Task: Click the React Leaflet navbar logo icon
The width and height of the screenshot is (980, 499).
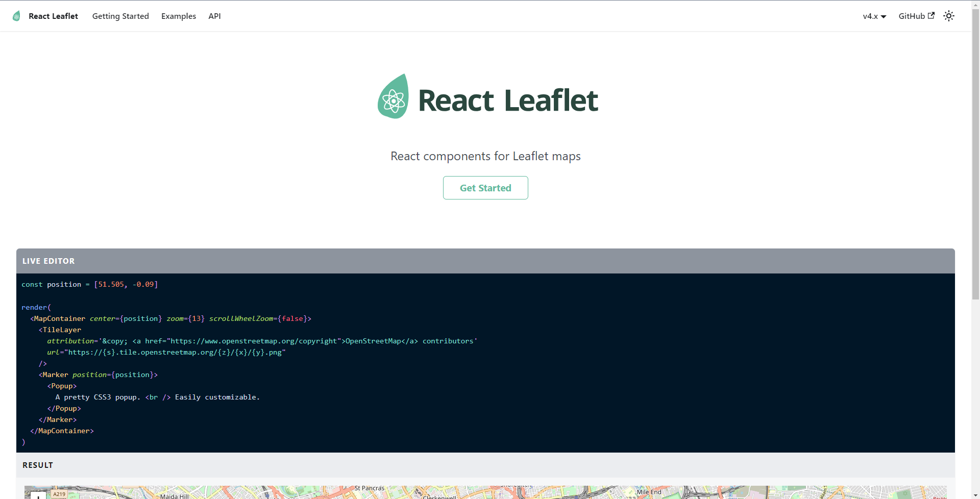Action: pos(16,16)
